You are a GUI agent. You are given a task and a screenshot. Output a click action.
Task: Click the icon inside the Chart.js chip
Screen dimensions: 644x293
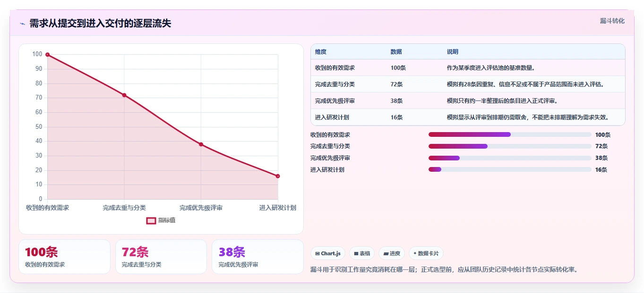(318, 253)
